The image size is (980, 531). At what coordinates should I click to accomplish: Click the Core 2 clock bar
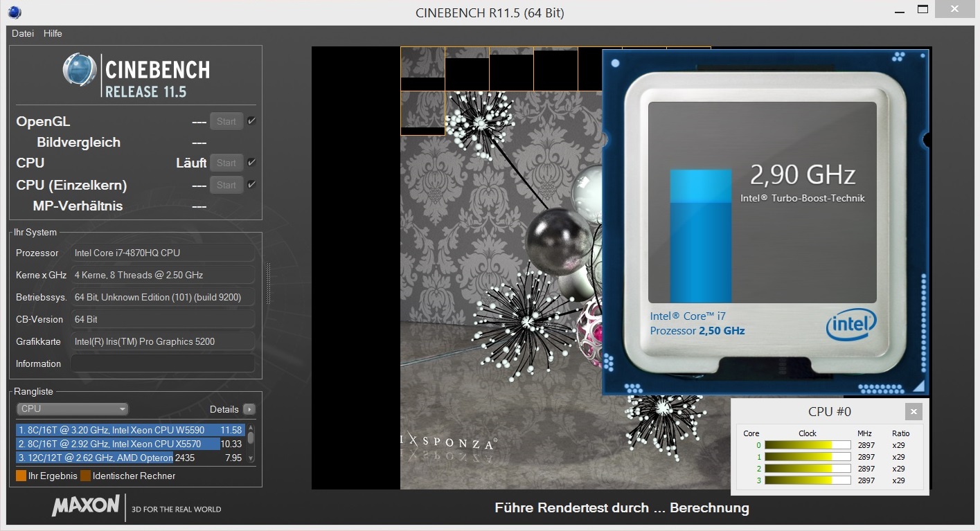808,469
